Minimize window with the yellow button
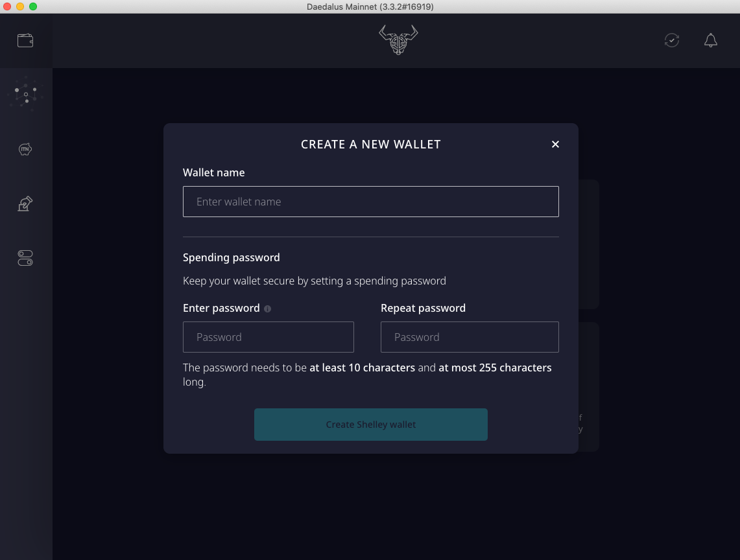 (x=20, y=6)
